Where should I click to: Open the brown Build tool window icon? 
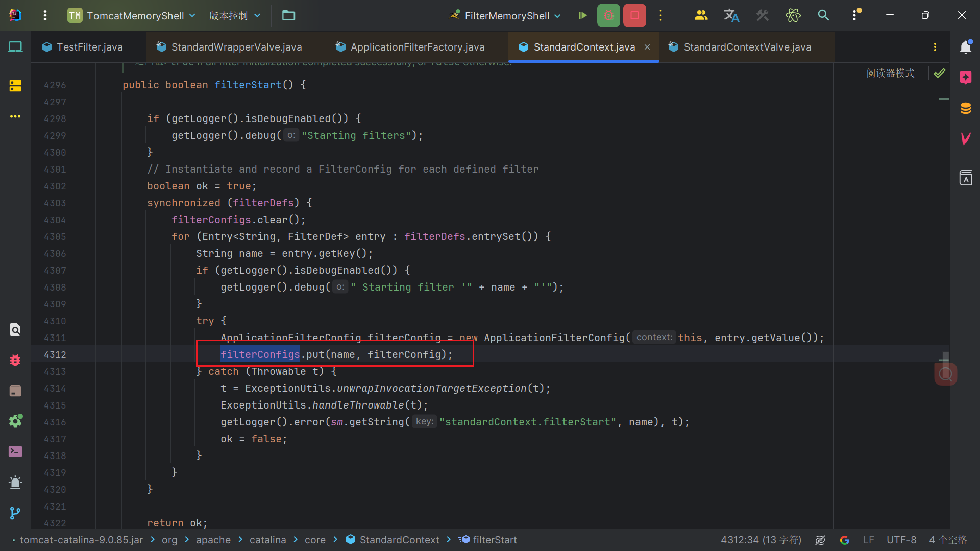tap(15, 391)
